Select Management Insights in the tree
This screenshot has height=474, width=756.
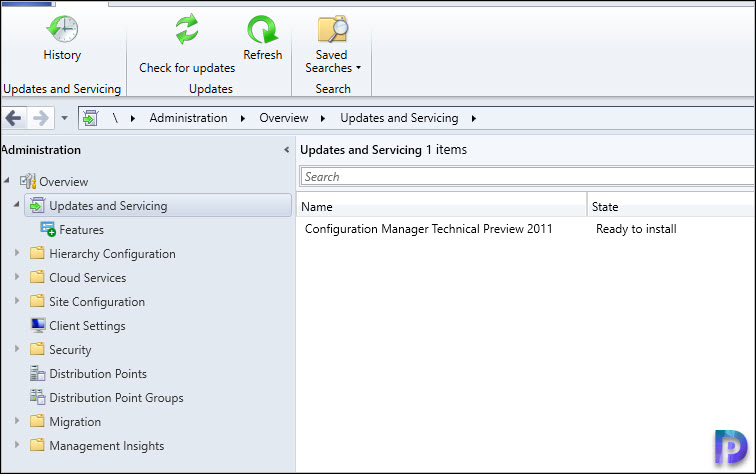(107, 446)
